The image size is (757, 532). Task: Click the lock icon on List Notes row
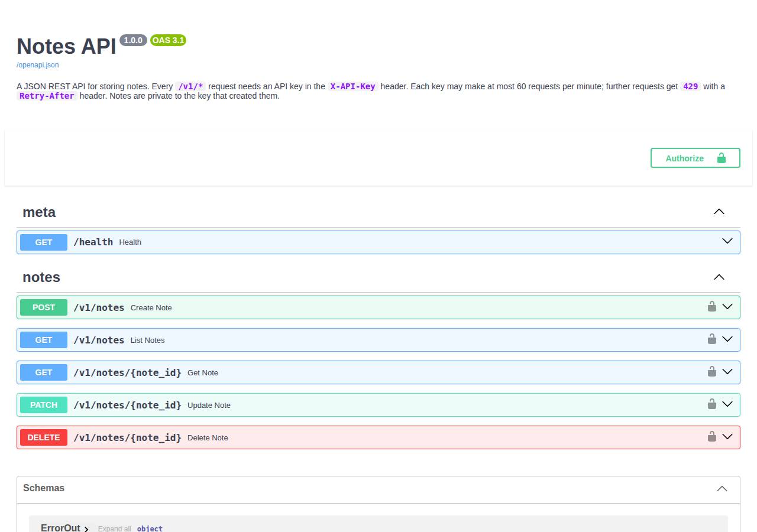click(x=712, y=339)
